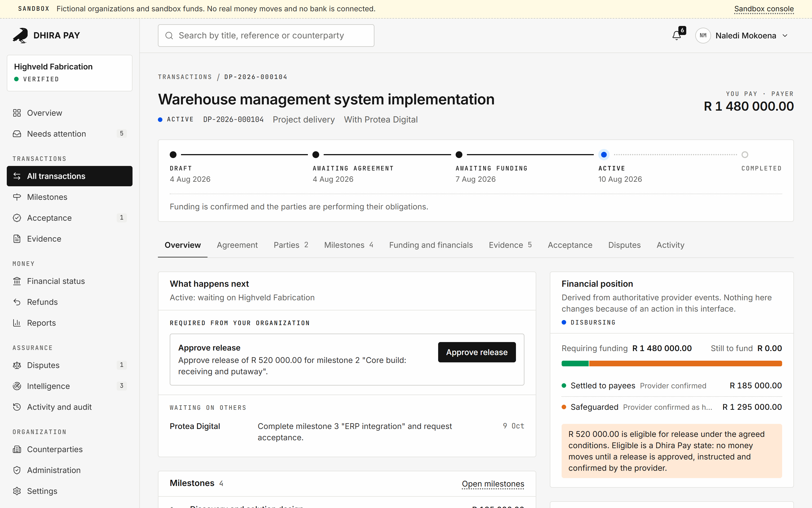Click the Draft stage marker dot
This screenshot has width=812, height=508.
point(173,155)
